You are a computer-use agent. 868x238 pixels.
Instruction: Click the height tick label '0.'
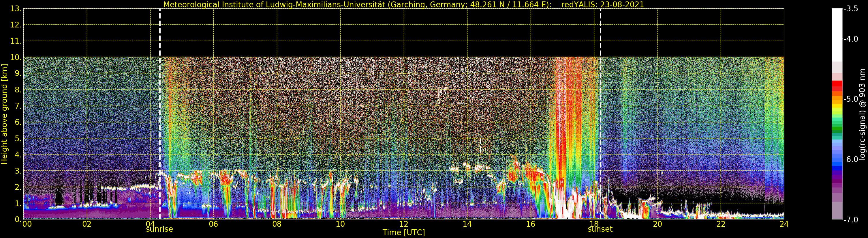(x=18, y=220)
